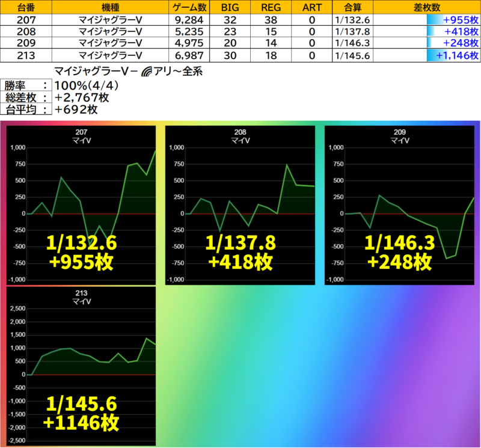Select table cell 1/146.3 in 合算 column
This screenshot has height=448, width=481.
tap(352, 43)
